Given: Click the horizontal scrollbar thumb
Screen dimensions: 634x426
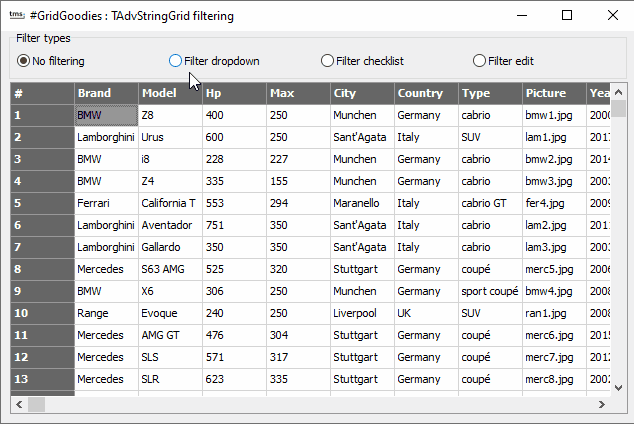Looking at the screenshot, I should click(x=36, y=404).
